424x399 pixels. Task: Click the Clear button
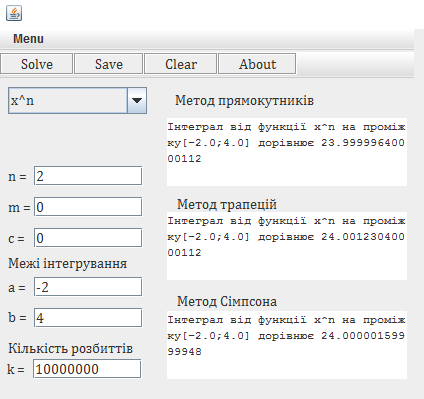coord(181,64)
